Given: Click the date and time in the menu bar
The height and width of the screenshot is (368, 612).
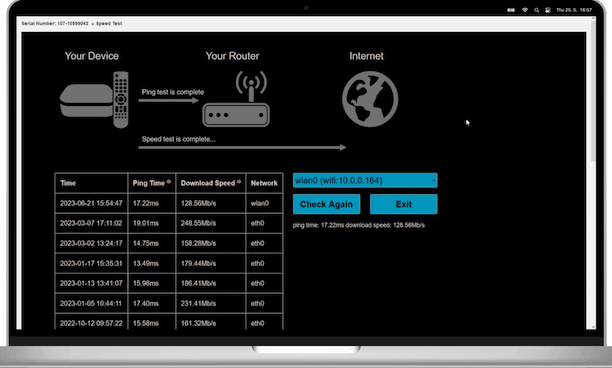Looking at the screenshot, I should (x=574, y=10).
